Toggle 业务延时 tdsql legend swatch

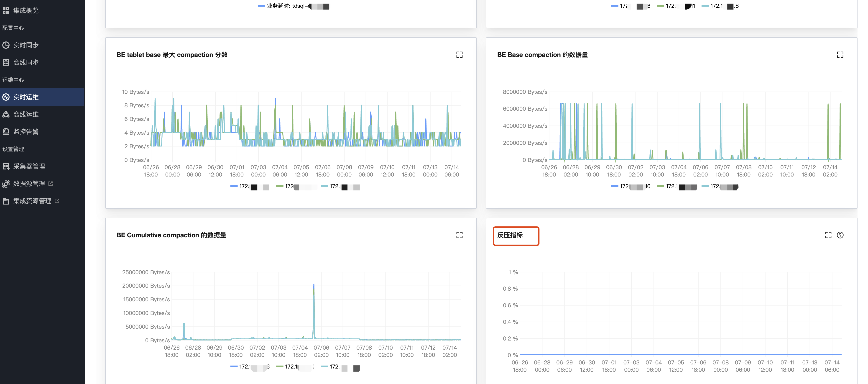261,6
